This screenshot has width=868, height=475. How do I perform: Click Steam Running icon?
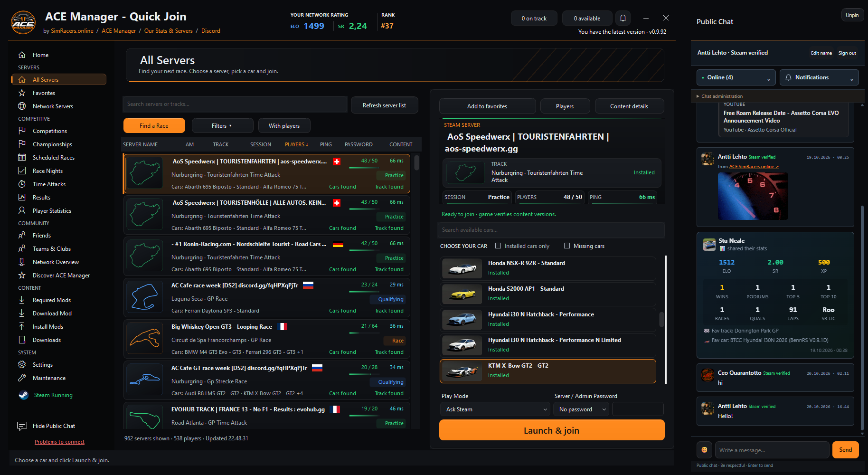[23, 395]
